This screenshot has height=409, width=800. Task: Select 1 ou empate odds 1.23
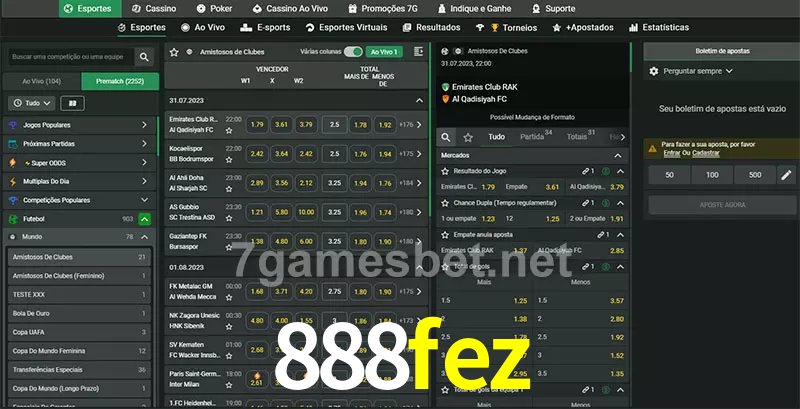[468, 219]
